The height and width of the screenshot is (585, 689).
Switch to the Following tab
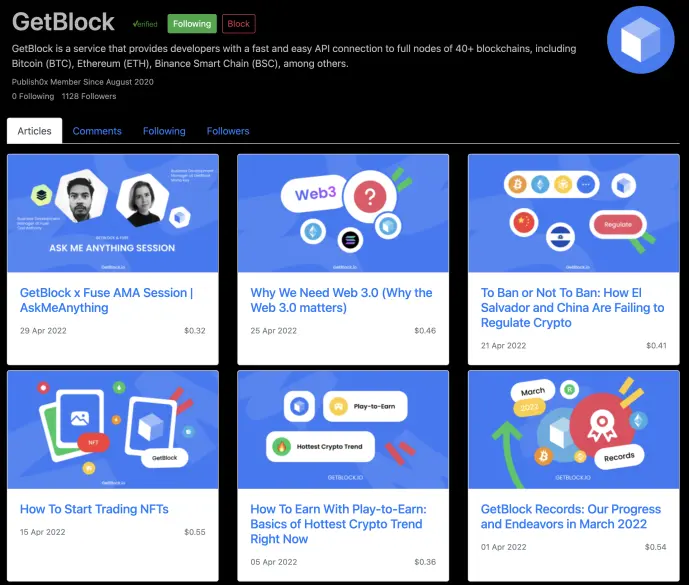point(164,131)
